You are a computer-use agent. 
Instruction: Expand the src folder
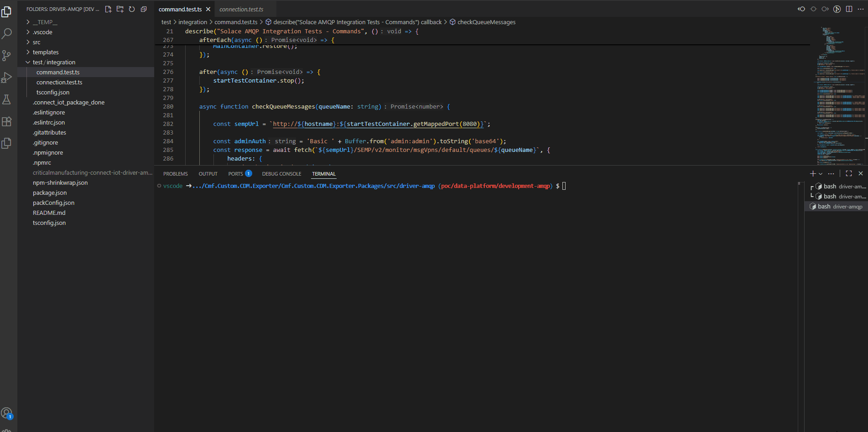coord(36,42)
